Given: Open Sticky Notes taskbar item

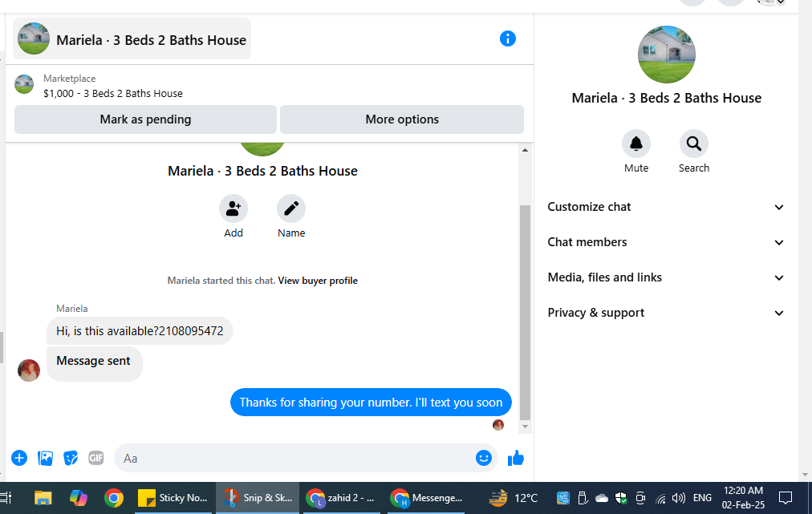Looking at the screenshot, I should 173,498.
